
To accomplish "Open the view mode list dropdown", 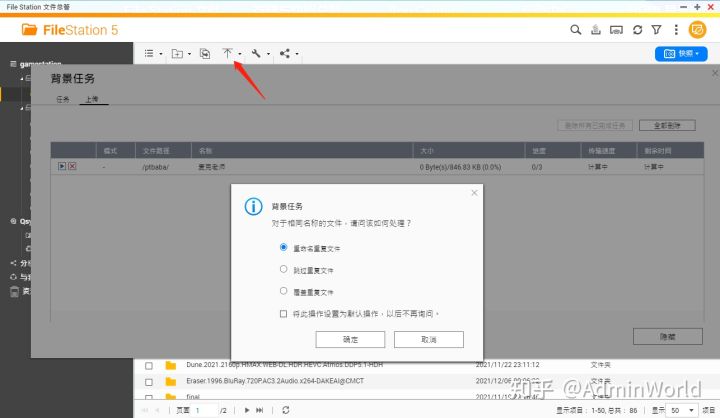I will click(152, 53).
